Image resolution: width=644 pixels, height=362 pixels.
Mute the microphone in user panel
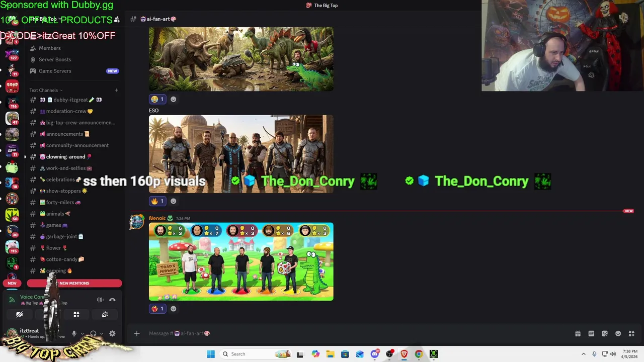tap(74, 333)
